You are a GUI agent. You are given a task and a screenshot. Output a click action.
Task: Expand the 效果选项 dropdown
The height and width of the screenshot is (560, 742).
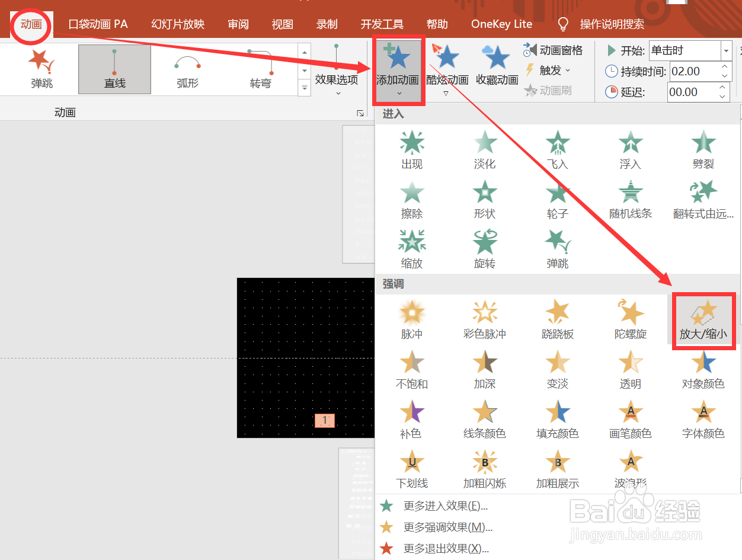pyautogui.click(x=336, y=70)
